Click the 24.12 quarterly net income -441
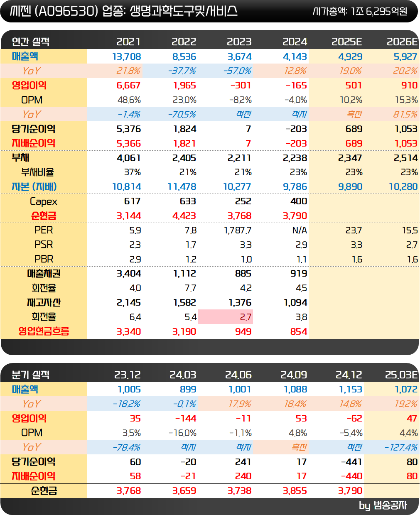The height and width of the screenshot is (515, 420). 351,462
